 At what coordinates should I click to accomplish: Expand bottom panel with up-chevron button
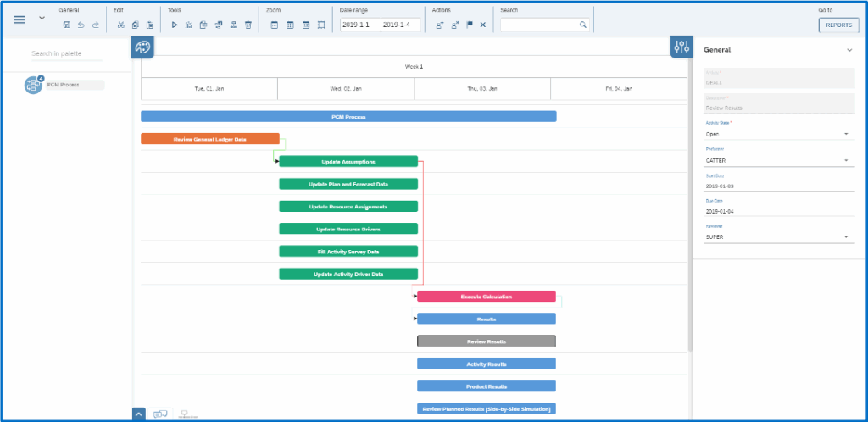139,414
